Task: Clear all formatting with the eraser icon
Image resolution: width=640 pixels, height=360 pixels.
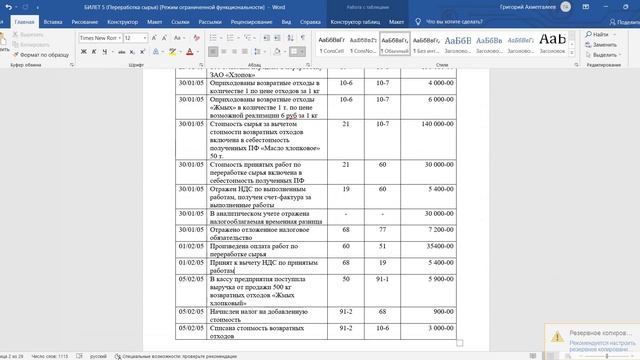Action: click(196, 38)
